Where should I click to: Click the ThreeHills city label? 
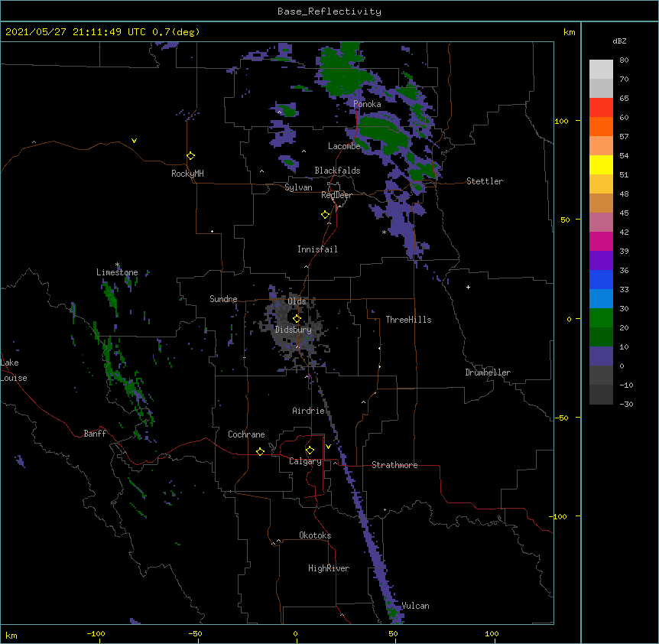(x=408, y=320)
